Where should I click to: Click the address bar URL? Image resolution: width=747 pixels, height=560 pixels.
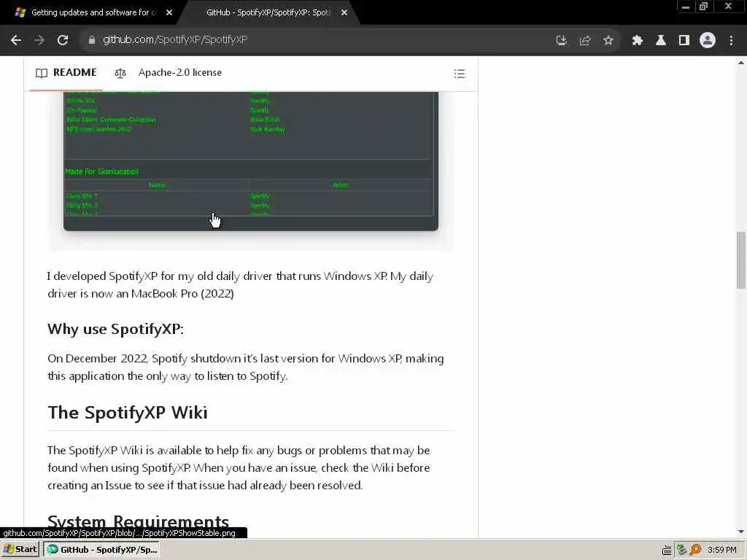pos(175,40)
